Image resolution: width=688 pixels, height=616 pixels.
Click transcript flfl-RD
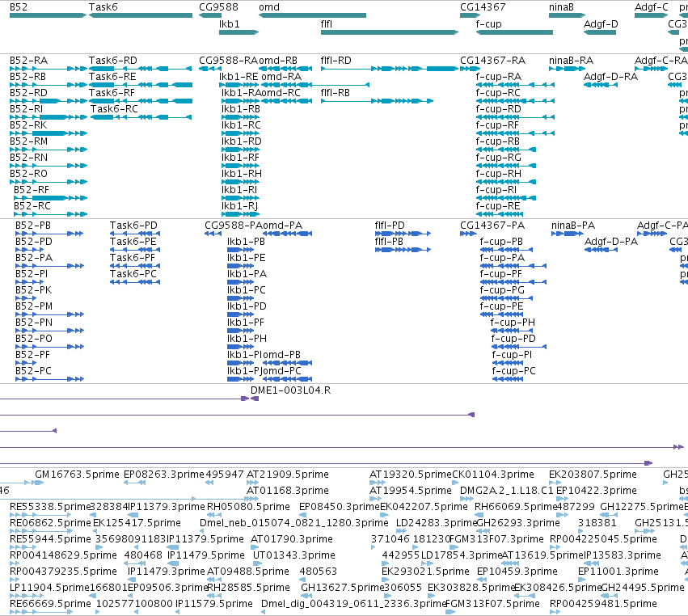(x=336, y=60)
